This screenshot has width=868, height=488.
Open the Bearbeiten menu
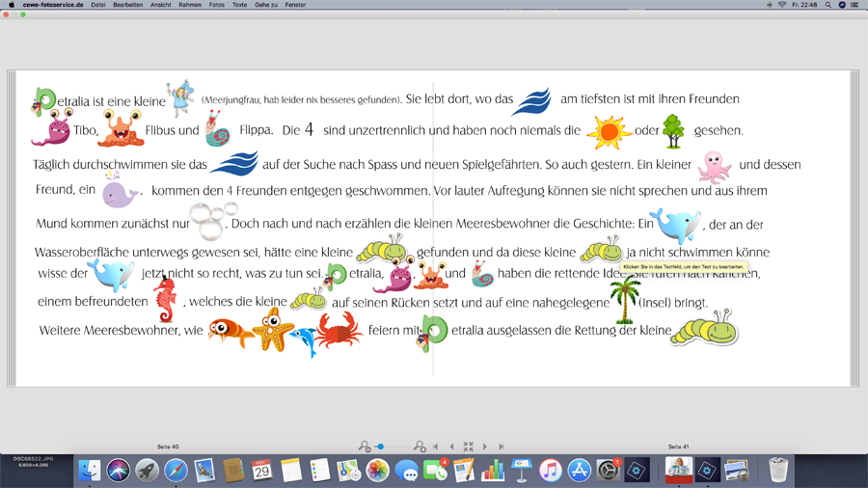(x=127, y=5)
